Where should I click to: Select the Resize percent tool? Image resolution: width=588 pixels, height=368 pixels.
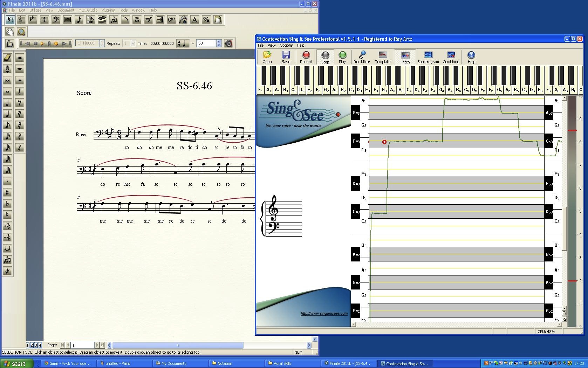[x=206, y=20]
